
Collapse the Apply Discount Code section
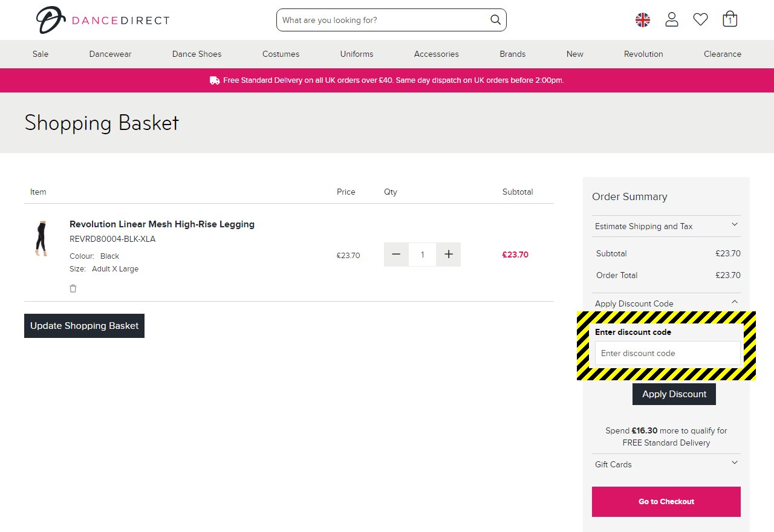[666, 303]
